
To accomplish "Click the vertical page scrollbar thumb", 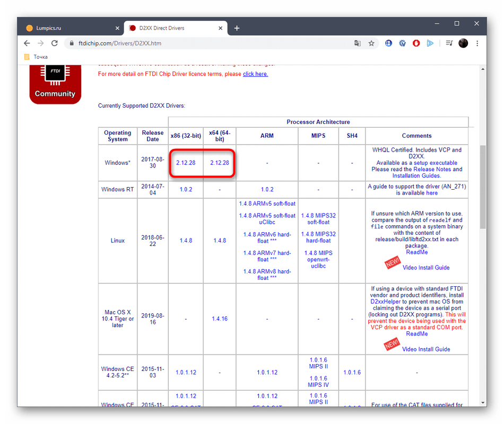I will point(483,185).
